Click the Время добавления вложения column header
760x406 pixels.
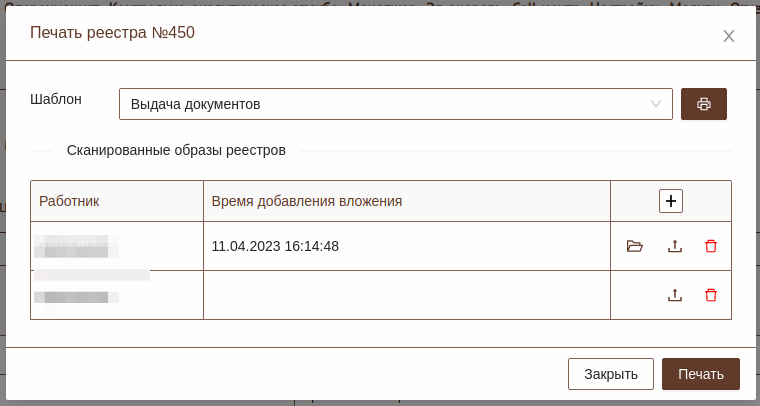click(x=306, y=201)
